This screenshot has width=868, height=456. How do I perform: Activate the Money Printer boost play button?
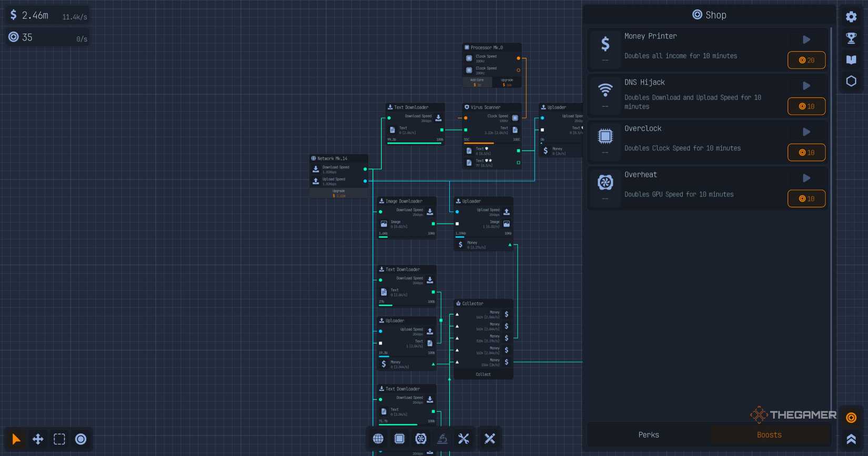(x=806, y=39)
